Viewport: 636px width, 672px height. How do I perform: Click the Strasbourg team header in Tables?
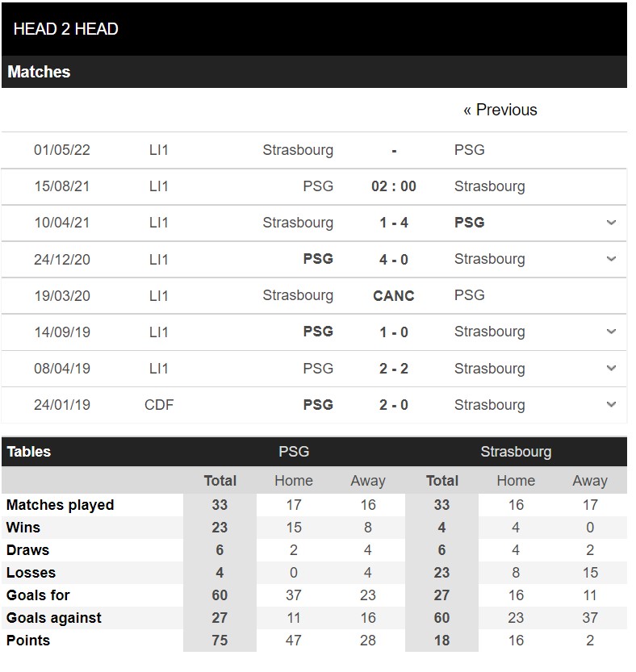(x=516, y=452)
